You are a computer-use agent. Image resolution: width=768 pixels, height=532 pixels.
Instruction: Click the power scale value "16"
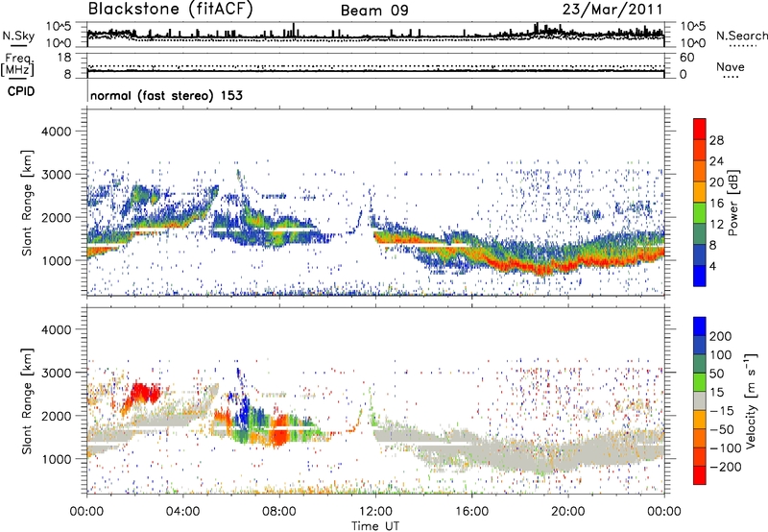(x=716, y=204)
